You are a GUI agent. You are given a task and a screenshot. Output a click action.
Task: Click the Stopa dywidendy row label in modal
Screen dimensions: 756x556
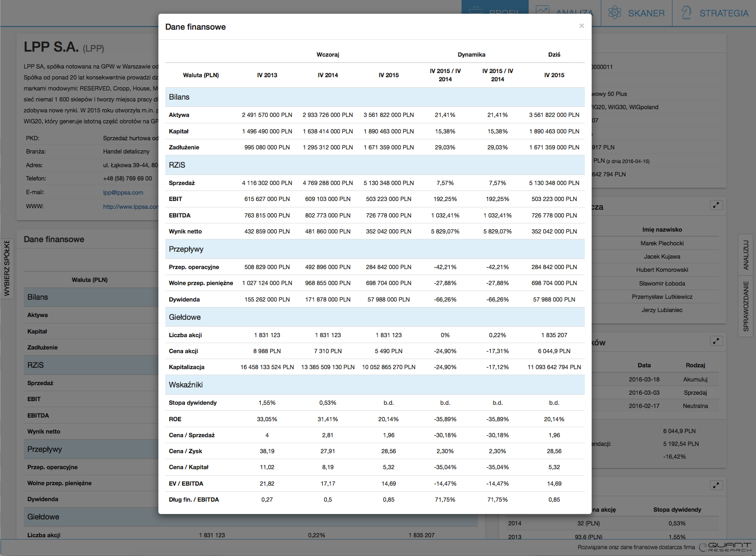(x=193, y=402)
